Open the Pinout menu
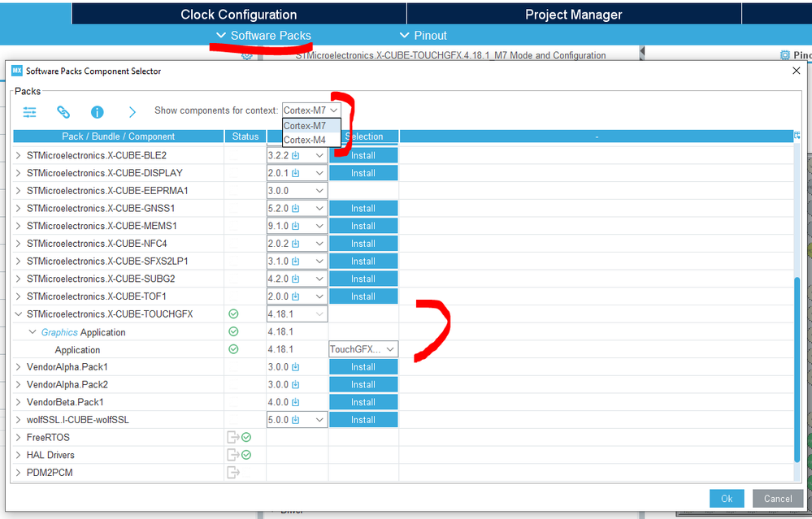This screenshot has width=812, height=519. click(x=423, y=36)
